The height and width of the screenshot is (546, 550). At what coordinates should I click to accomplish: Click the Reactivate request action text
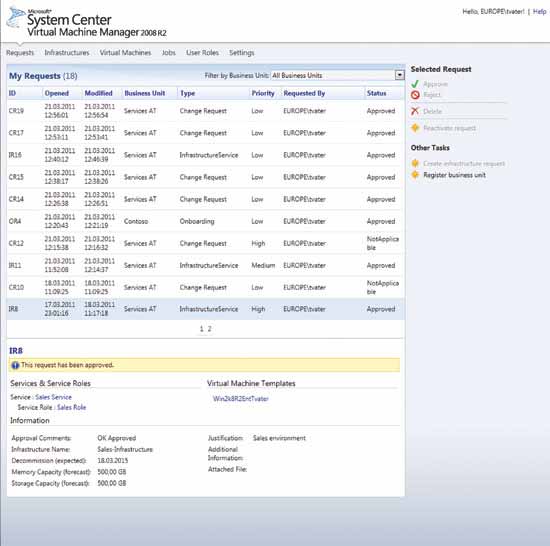[x=449, y=128]
